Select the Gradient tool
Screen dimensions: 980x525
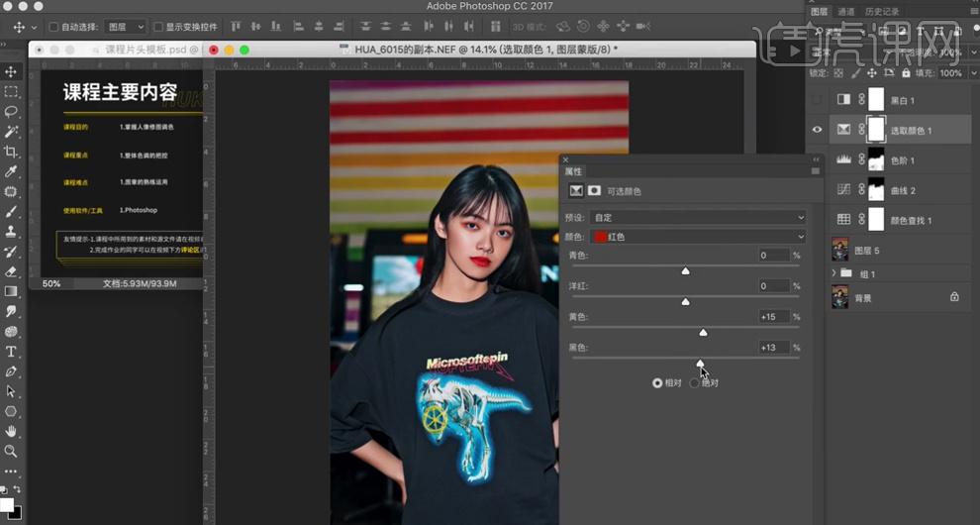11,291
